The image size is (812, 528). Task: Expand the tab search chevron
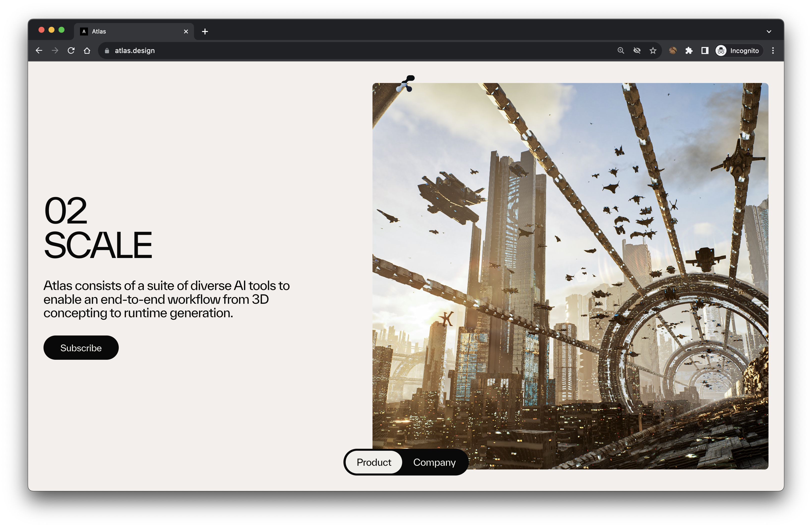pos(769,31)
